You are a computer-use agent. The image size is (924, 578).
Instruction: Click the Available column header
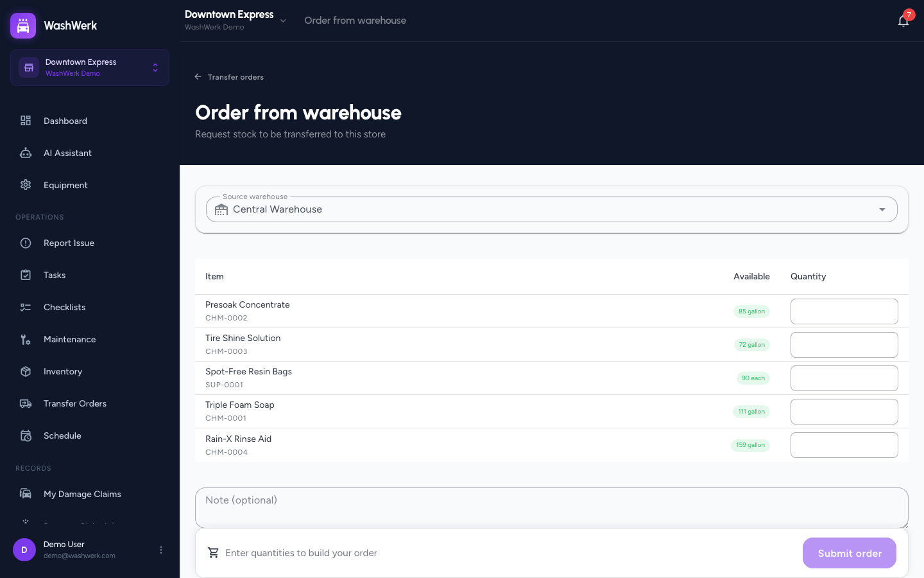(x=751, y=276)
